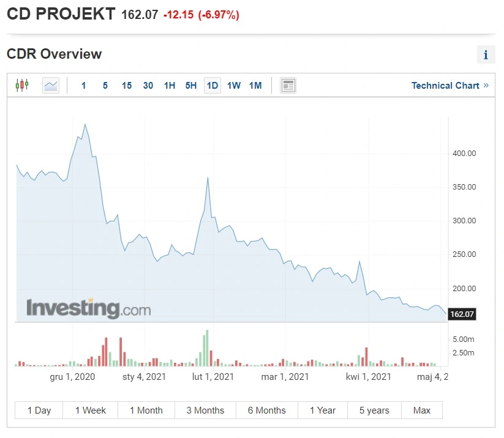Open the Technical Chart link

pyautogui.click(x=450, y=86)
